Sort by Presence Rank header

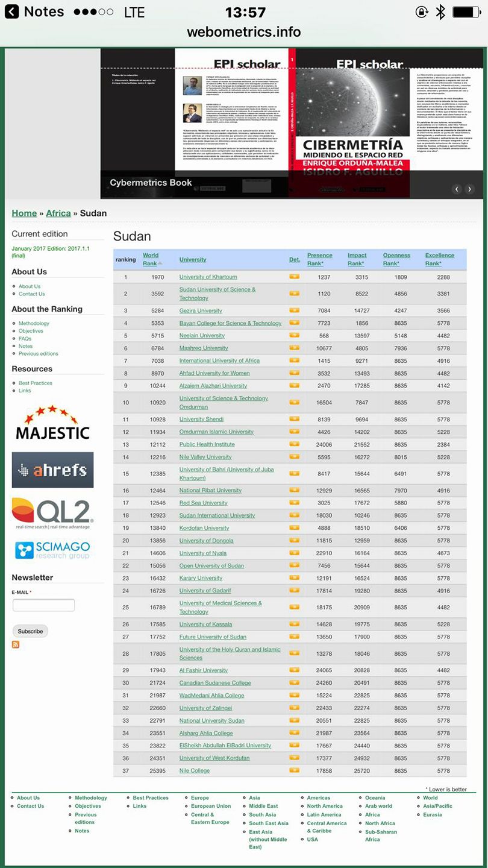(320, 259)
